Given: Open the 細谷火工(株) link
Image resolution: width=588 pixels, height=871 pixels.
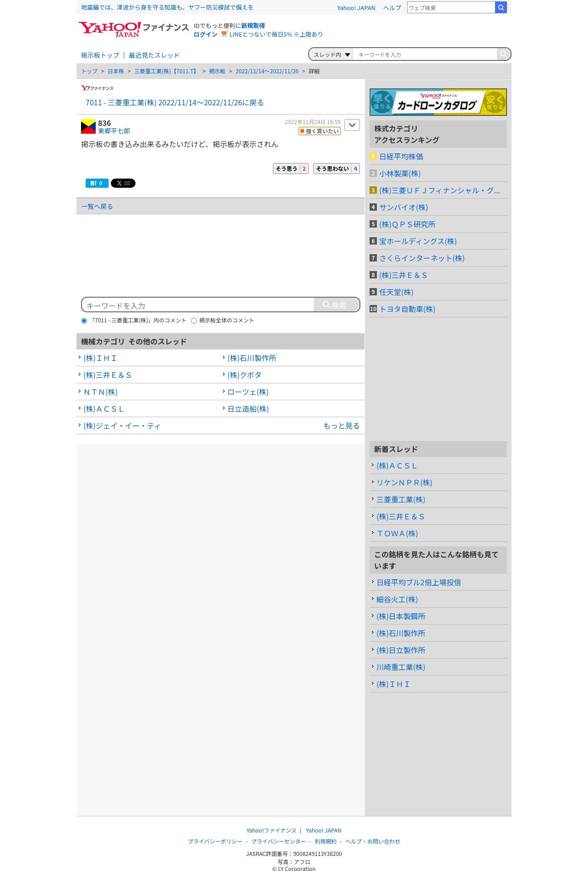Looking at the screenshot, I should 397,599.
